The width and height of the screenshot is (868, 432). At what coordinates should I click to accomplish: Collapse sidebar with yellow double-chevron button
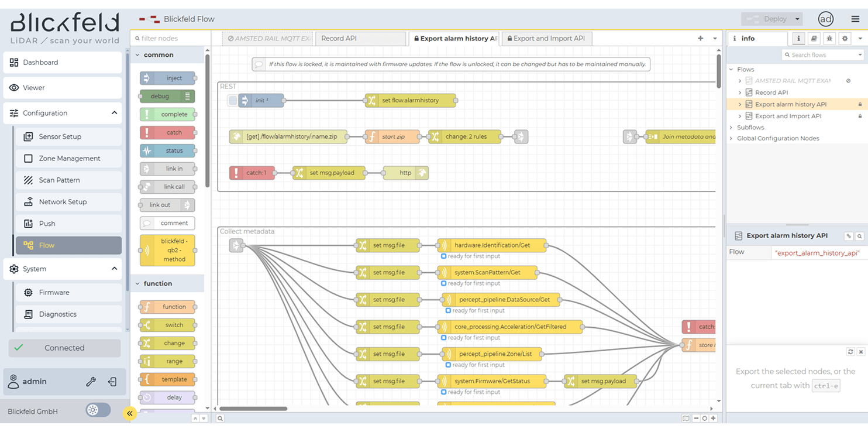click(x=130, y=413)
